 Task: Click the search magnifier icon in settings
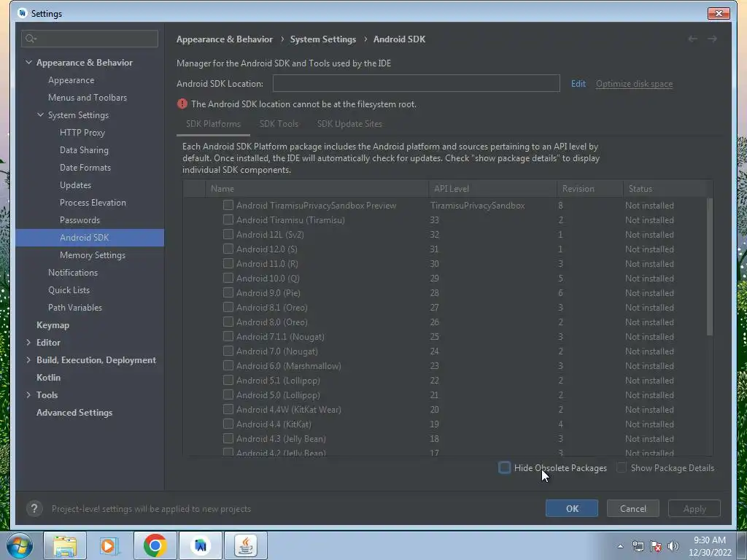pos(31,39)
